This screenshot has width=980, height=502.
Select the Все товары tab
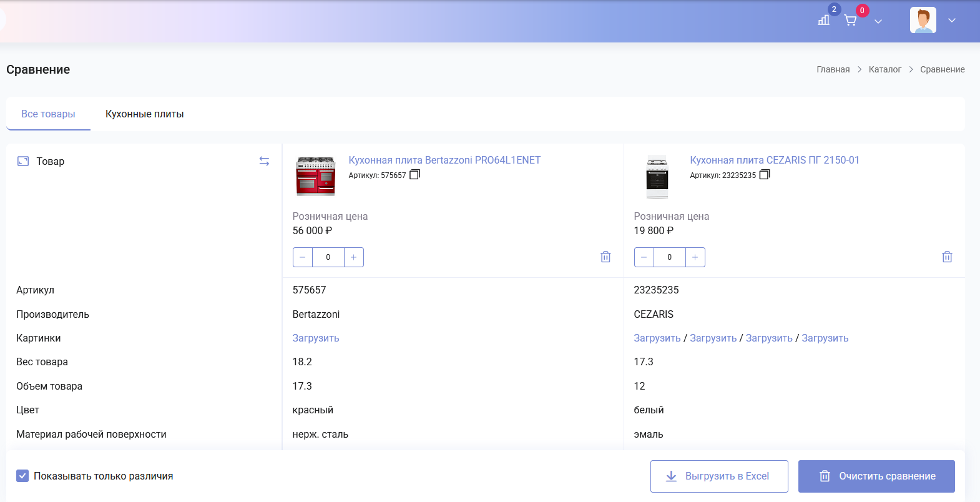pos(48,114)
